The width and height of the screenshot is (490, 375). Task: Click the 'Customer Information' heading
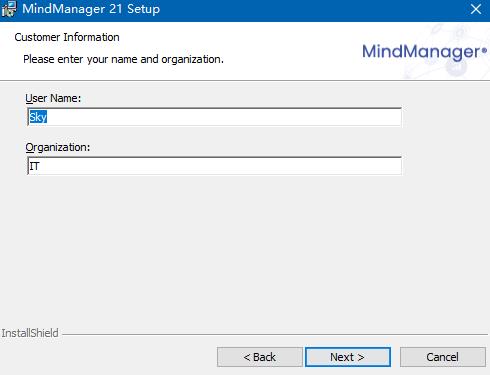coord(67,37)
